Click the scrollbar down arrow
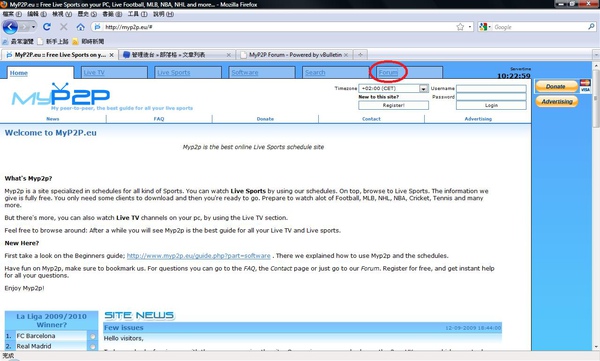This screenshot has height=361, width=600. point(596,347)
